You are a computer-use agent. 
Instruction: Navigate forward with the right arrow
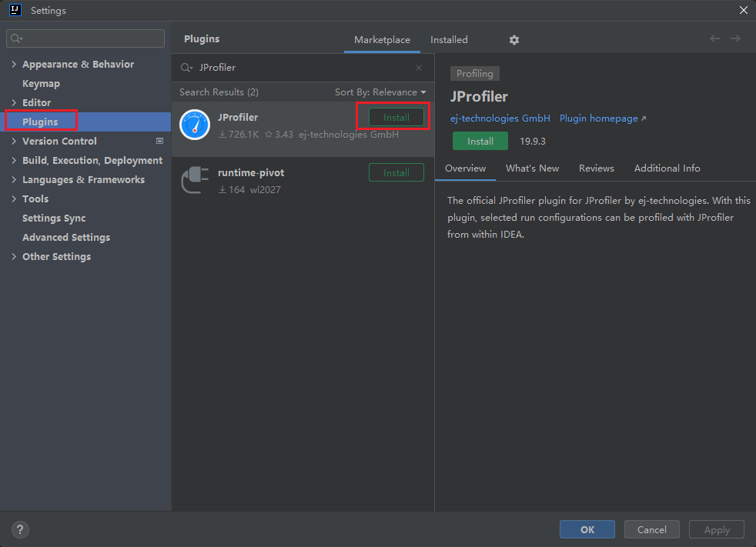[735, 38]
